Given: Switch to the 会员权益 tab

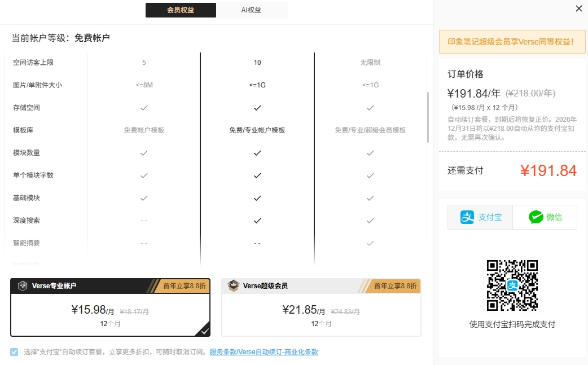Looking at the screenshot, I should click(181, 10).
